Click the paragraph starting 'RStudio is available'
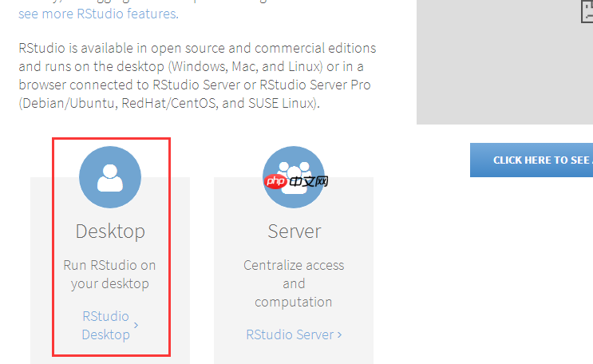593x364 pixels. (197, 75)
